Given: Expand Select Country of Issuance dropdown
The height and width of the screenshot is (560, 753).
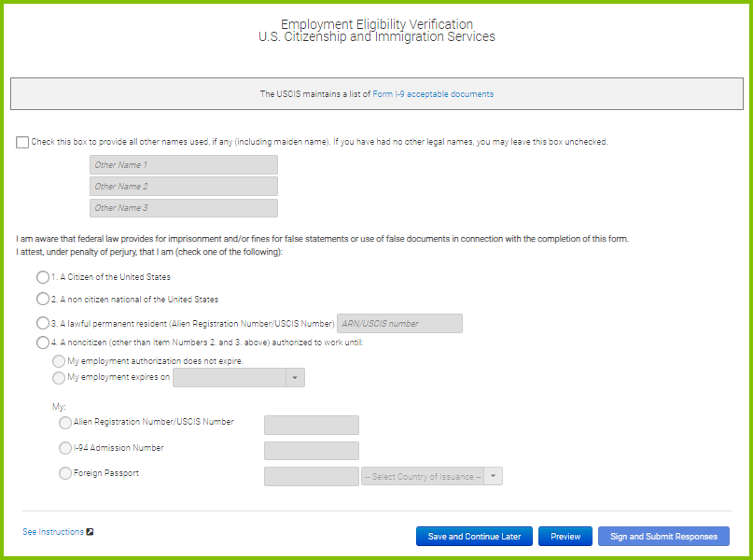Looking at the screenshot, I should point(432,476).
